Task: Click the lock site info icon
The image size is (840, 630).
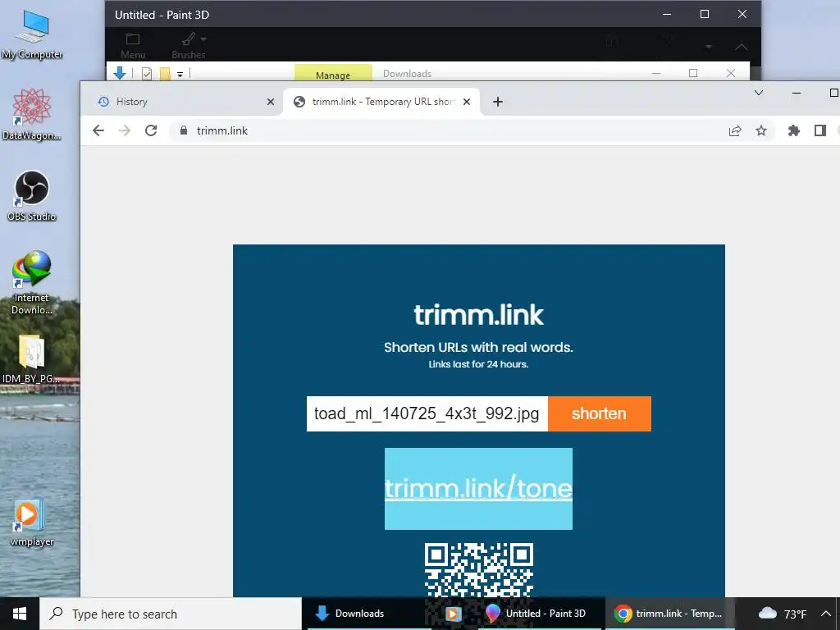Action: click(x=183, y=130)
